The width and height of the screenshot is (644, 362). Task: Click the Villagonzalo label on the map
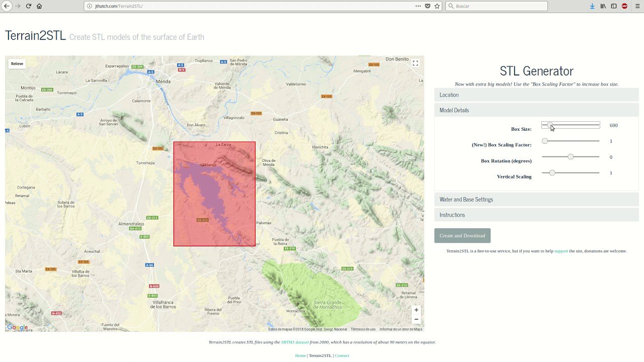234,117
